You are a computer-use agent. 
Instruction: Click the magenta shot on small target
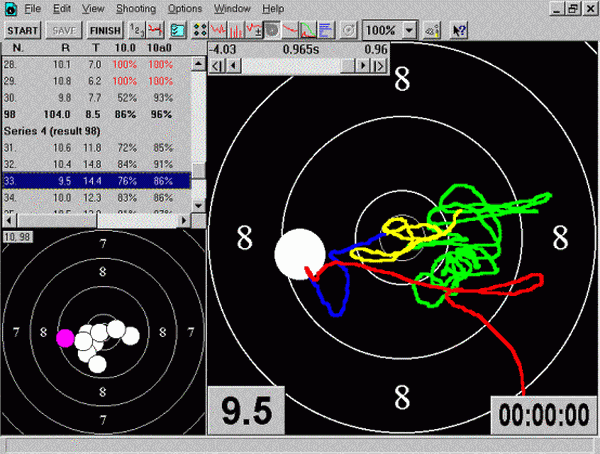65,338
